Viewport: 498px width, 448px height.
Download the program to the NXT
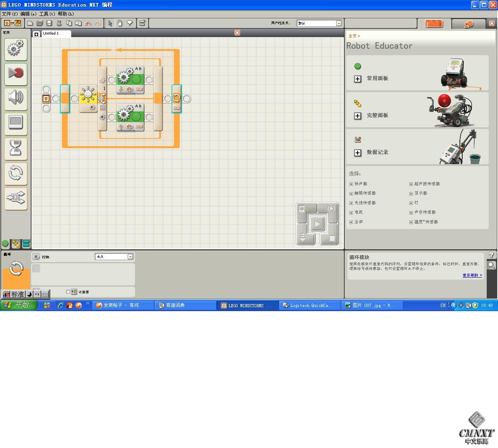(x=303, y=237)
